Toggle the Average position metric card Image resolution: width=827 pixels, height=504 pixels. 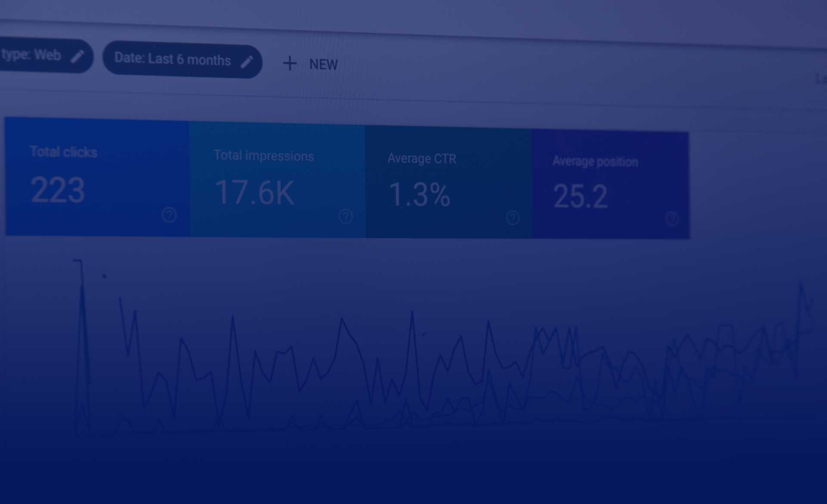[610, 185]
